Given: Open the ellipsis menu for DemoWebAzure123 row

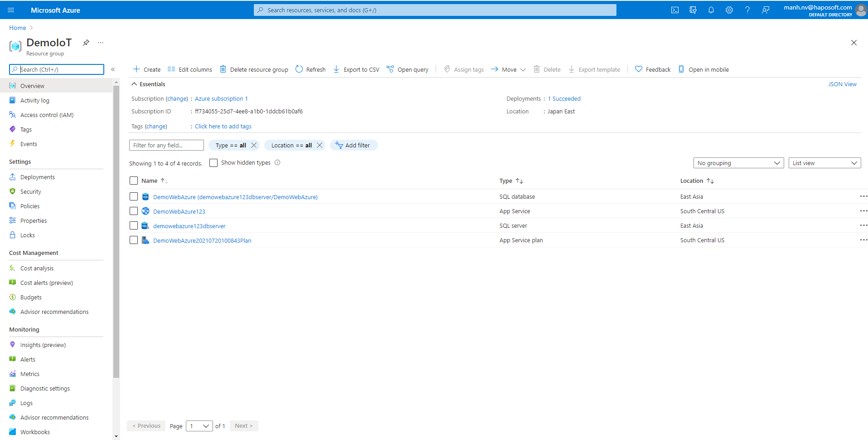Looking at the screenshot, I should [863, 211].
